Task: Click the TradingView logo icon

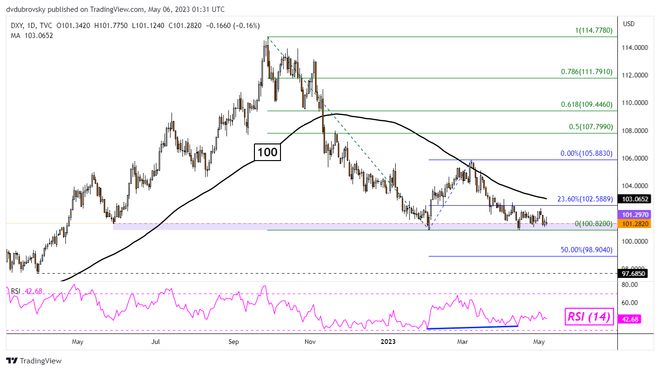Action: tap(12, 361)
